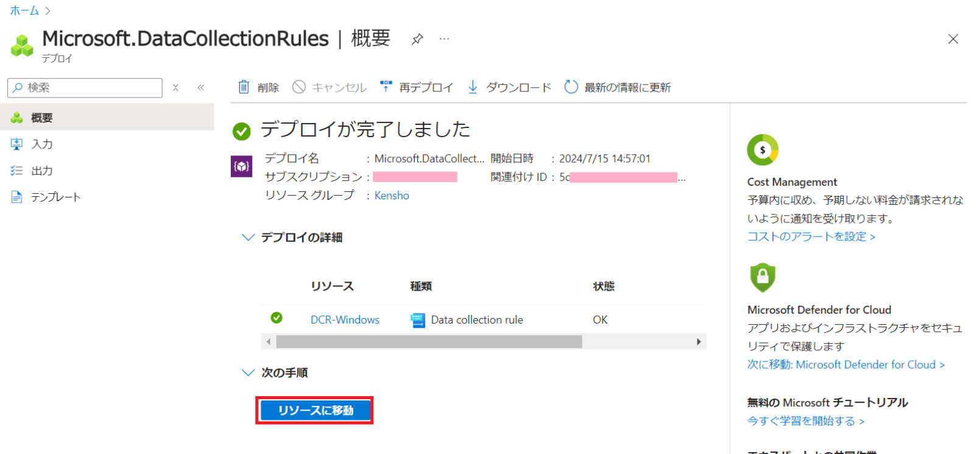This screenshot has height=454, width=980.
Task: Open 次に移動: Microsoft Defender for Cloud link
Action: (x=846, y=364)
